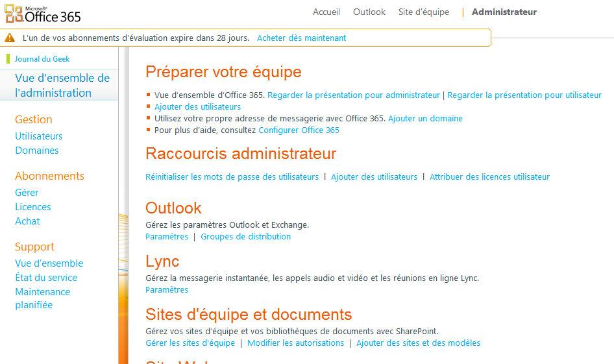This screenshot has height=364, width=614.
Task: Click Ajouter des utilisateurs in Raccourcis administrateur
Action: [374, 177]
